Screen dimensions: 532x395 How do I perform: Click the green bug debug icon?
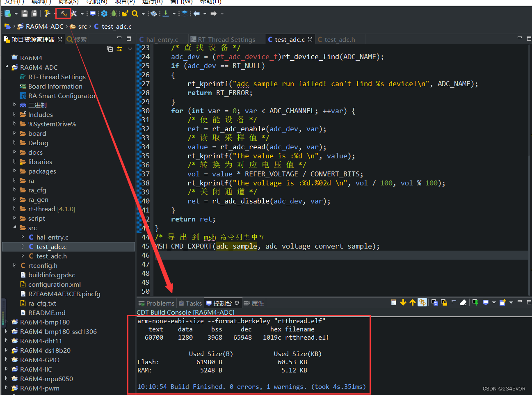pyautogui.click(x=114, y=14)
